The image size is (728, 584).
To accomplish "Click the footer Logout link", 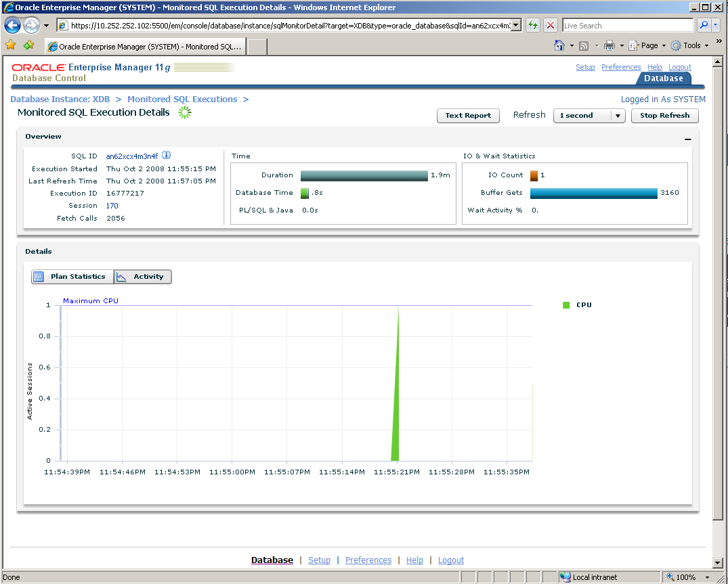I will [451, 560].
